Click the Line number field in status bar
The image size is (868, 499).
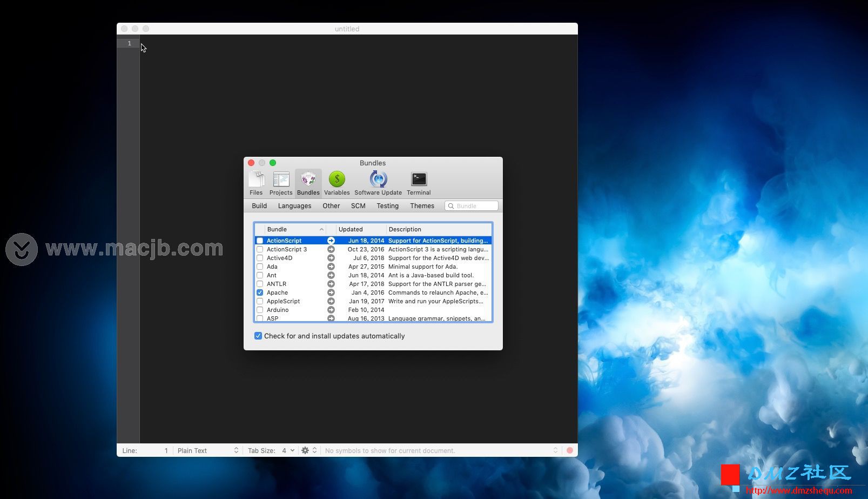pyautogui.click(x=146, y=450)
